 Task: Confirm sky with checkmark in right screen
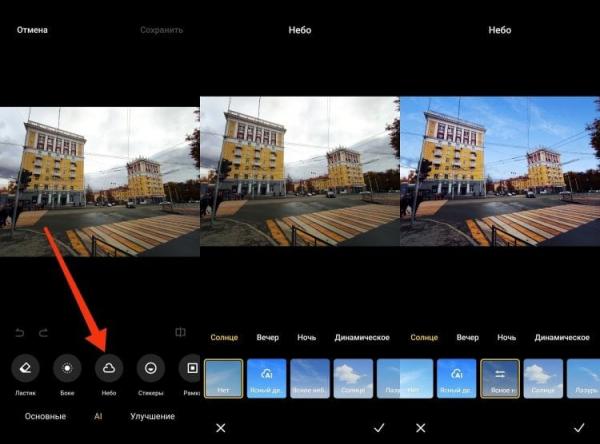pos(579,428)
